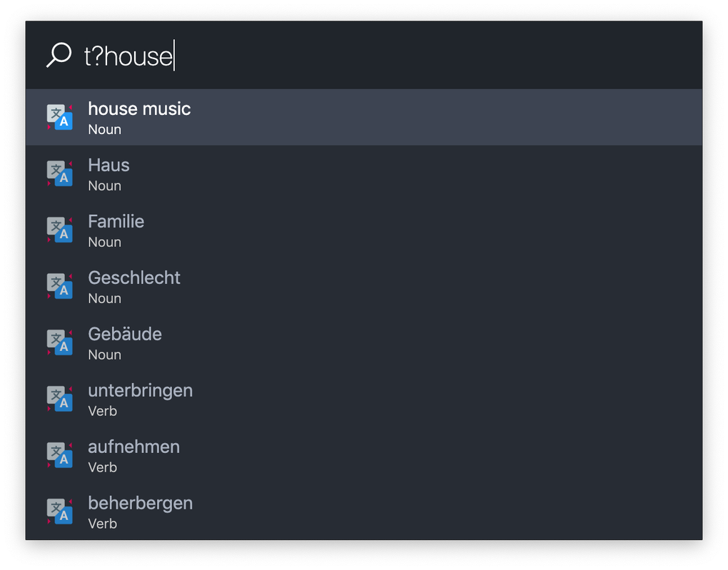Choose the Gebäude noun result
This screenshot has width=728, height=570.
pyautogui.click(x=363, y=342)
